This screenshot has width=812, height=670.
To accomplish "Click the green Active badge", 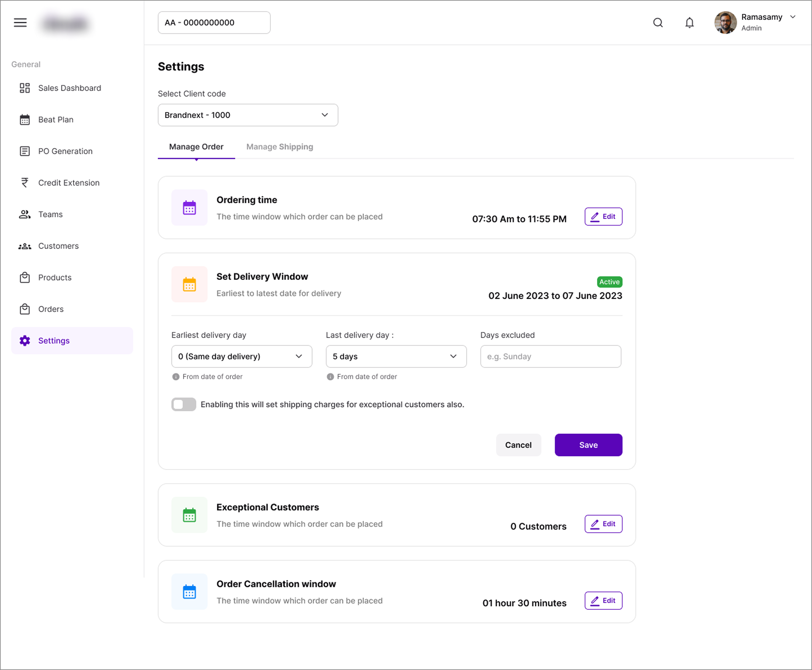I will [609, 282].
